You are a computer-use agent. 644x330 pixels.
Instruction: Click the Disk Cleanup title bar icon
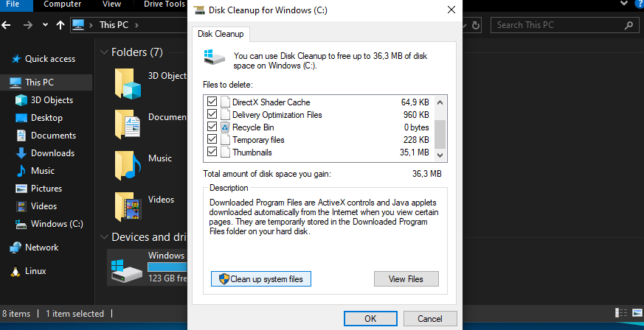coord(198,10)
